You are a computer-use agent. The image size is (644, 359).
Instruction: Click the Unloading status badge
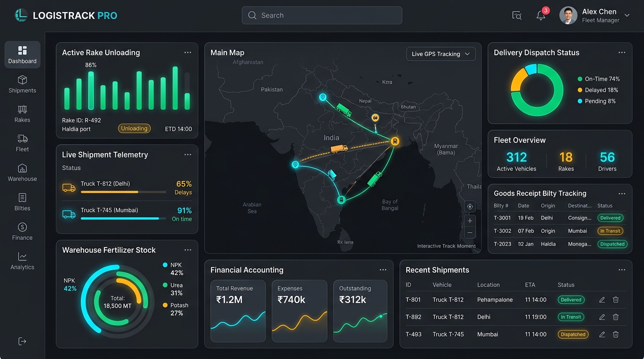click(x=134, y=129)
